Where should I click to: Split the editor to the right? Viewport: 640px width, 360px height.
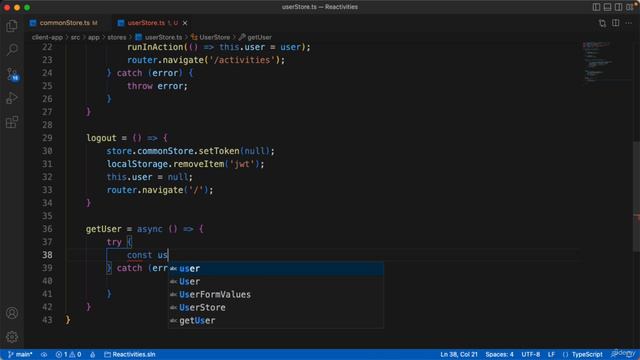(x=616, y=23)
